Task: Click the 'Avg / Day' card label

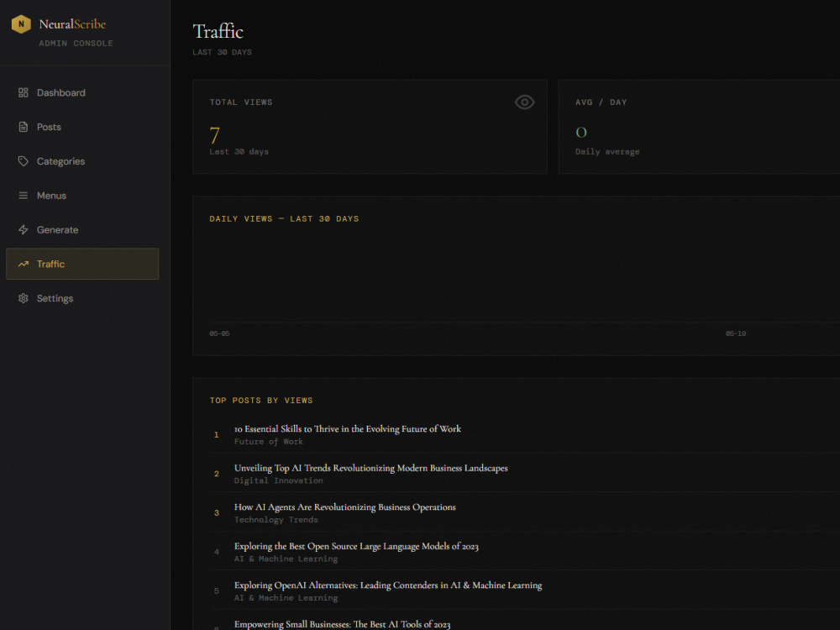Action: [x=601, y=102]
